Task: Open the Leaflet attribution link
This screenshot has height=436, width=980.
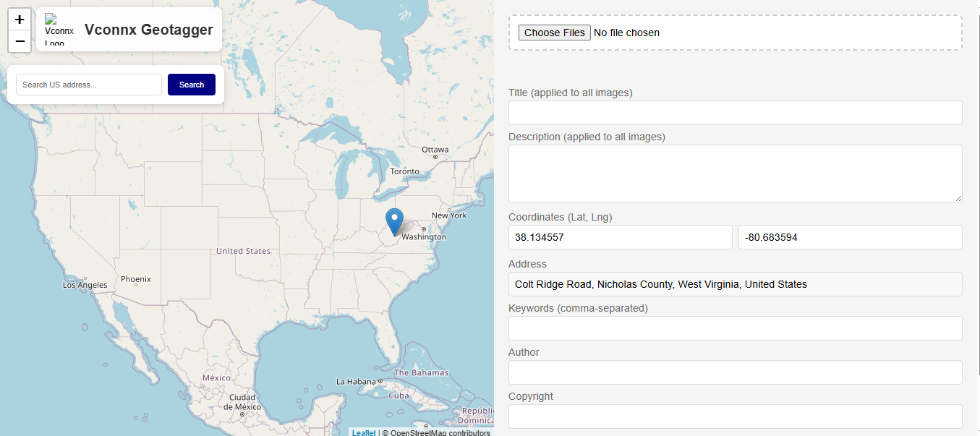Action: click(364, 432)
